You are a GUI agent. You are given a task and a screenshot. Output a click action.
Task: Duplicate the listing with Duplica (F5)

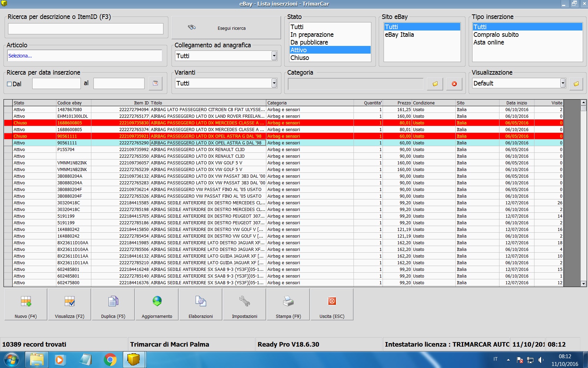click(x=113, y=305)
